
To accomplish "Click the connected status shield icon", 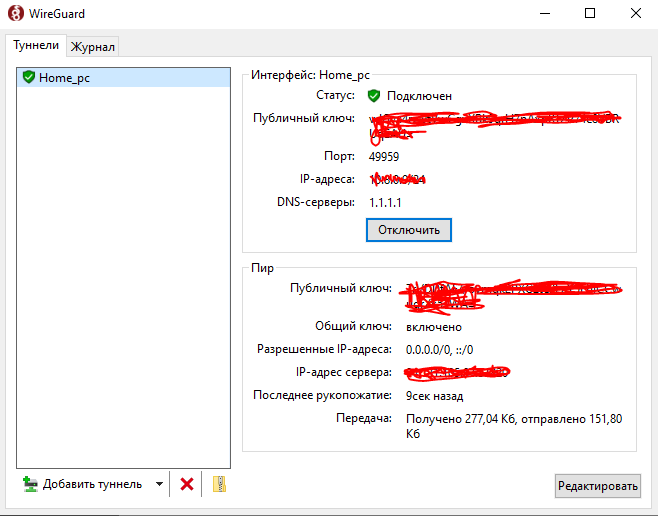I will coord(373,96).
